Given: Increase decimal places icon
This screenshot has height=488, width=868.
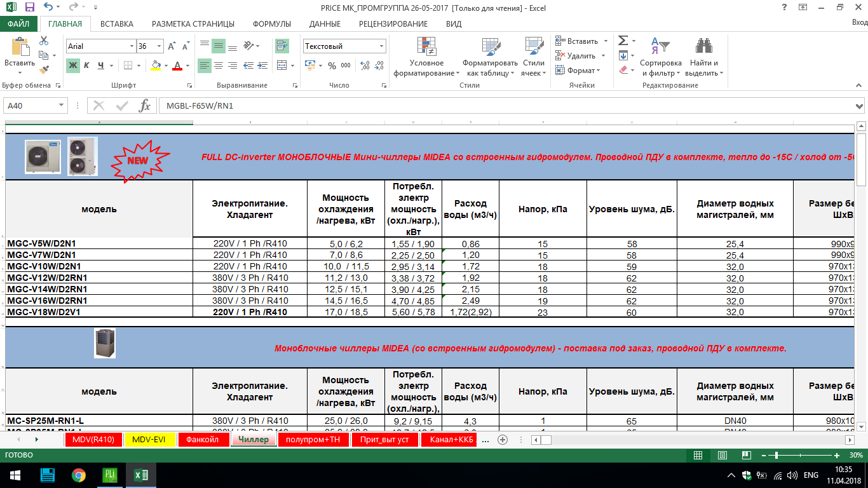Looking at the screenshot, I should point(365,65).
